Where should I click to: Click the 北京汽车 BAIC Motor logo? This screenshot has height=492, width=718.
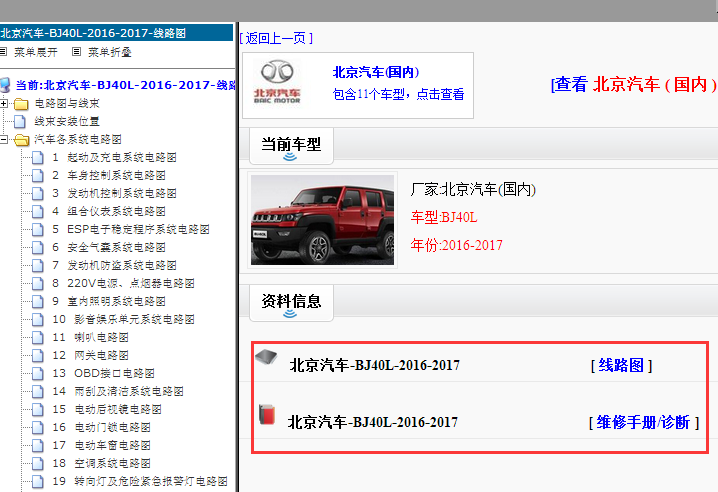click(277, 82)
